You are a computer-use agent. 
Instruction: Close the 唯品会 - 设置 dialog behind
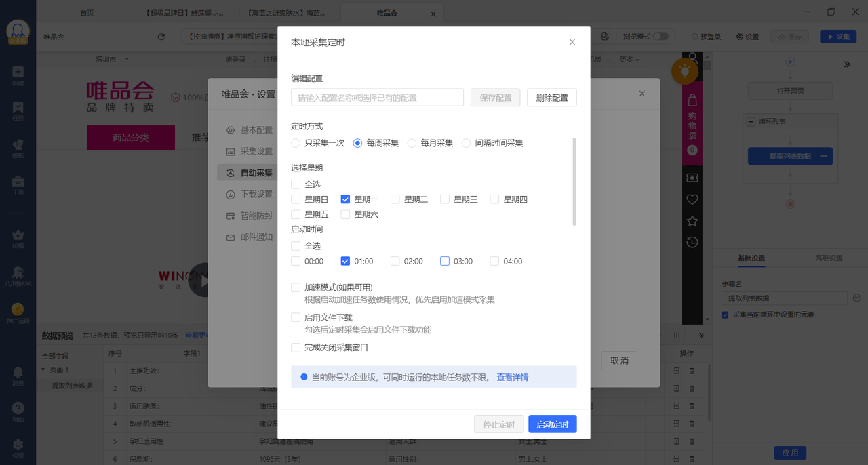[642, 94]
